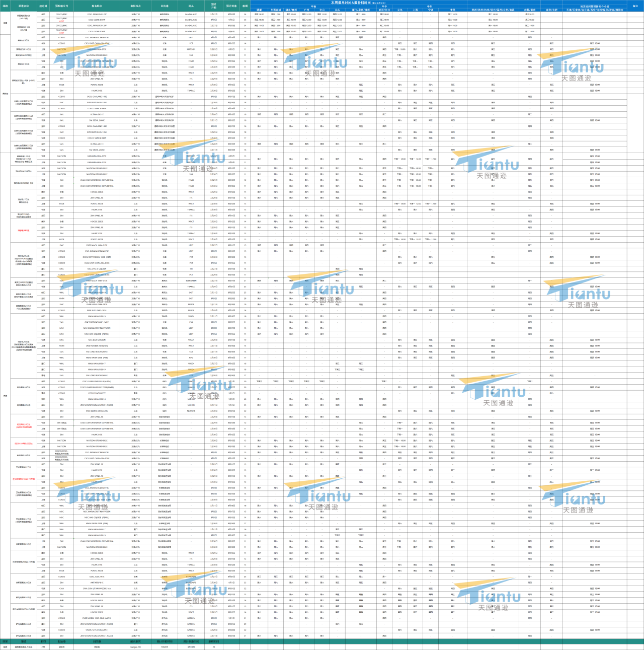Click the 备注 header at far right

(635, 6)
